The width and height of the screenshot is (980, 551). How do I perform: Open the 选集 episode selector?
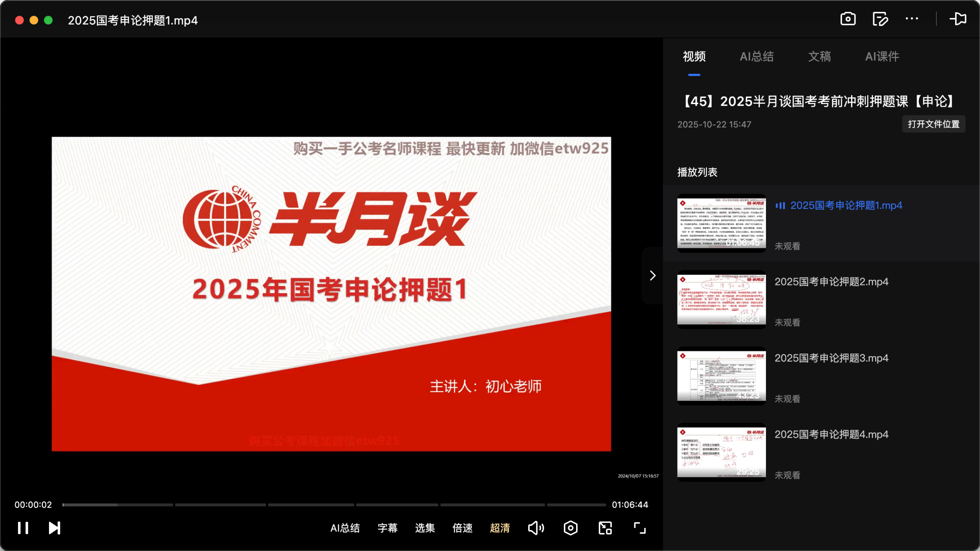[425, 528]
